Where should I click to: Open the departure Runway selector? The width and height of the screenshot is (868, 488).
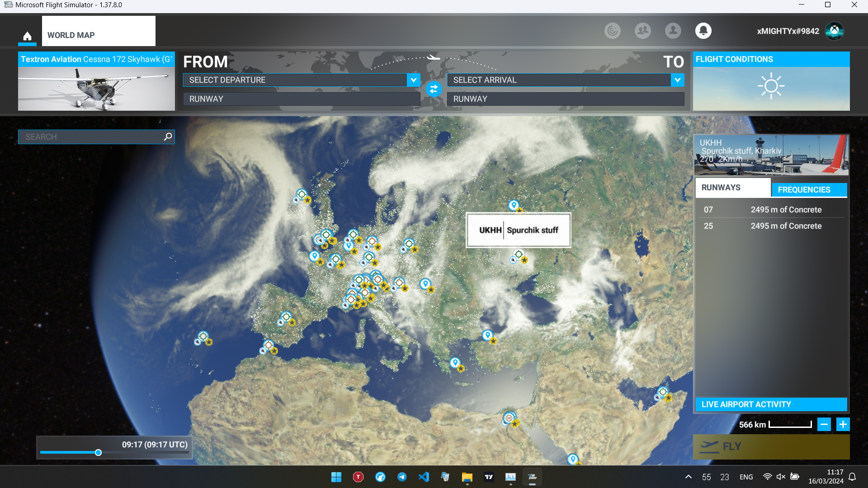coord(302,99)
